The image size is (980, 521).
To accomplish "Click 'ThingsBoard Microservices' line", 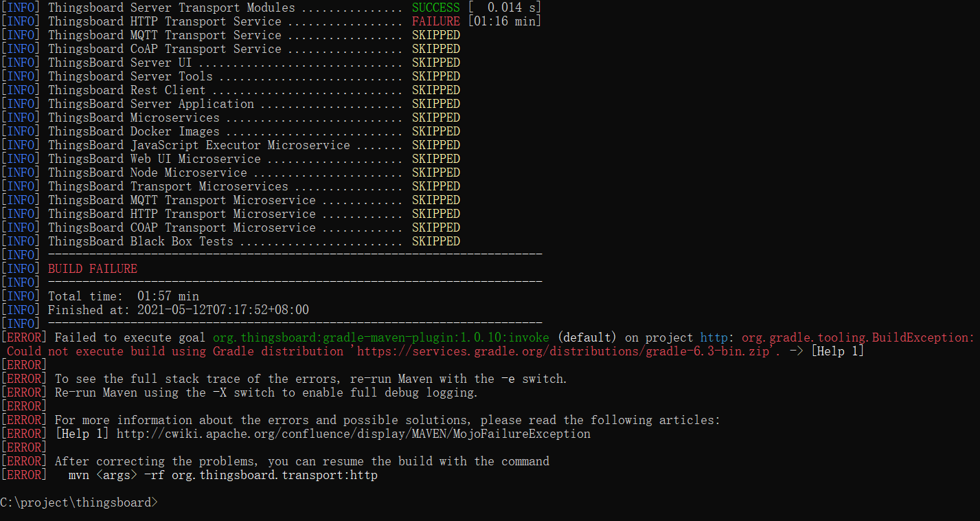I will [134, 118].
